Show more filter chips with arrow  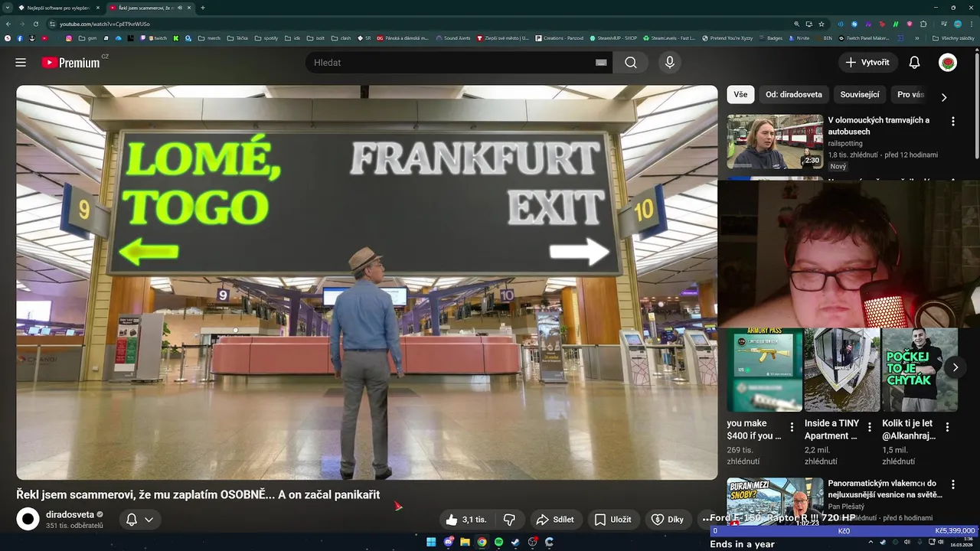coord(944,97)
